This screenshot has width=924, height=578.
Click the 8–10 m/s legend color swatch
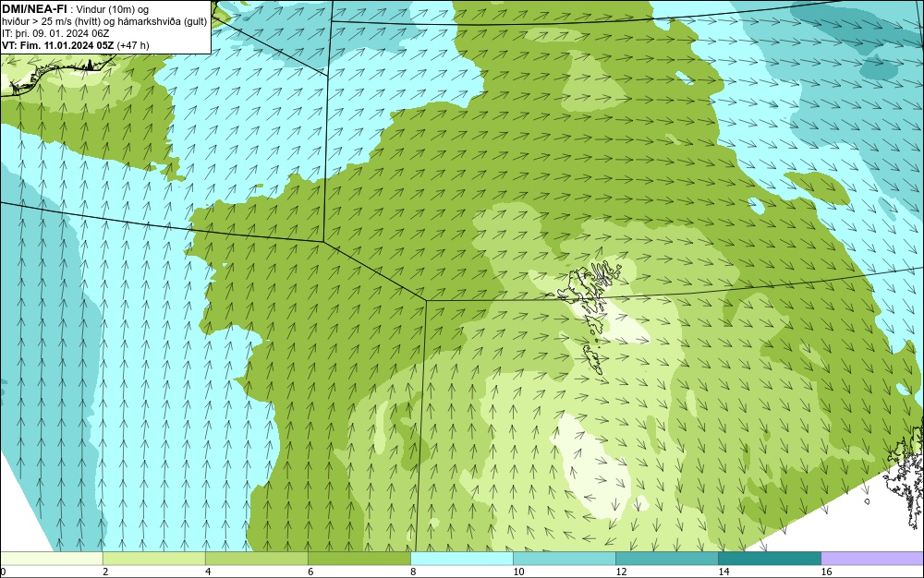[x=461, y=558]
